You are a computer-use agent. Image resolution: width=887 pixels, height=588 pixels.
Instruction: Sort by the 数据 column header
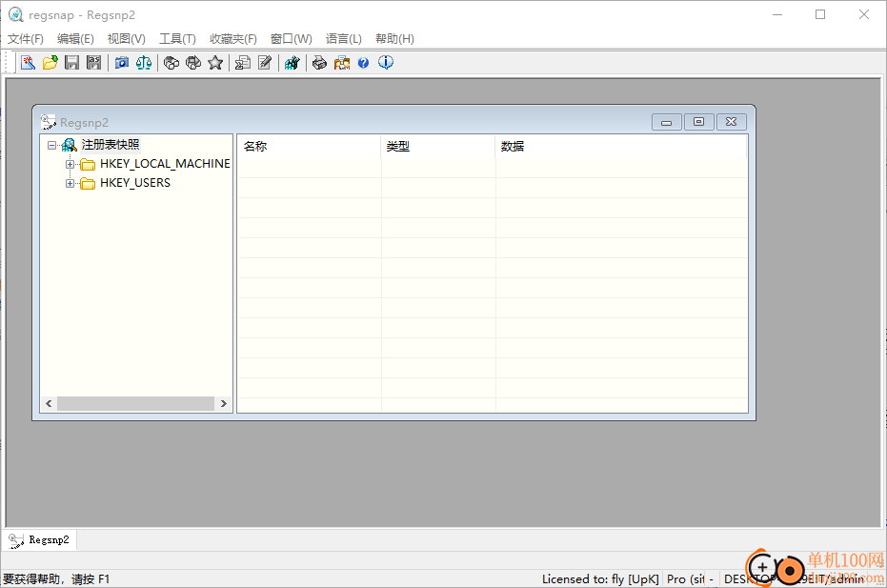(620, 146)
